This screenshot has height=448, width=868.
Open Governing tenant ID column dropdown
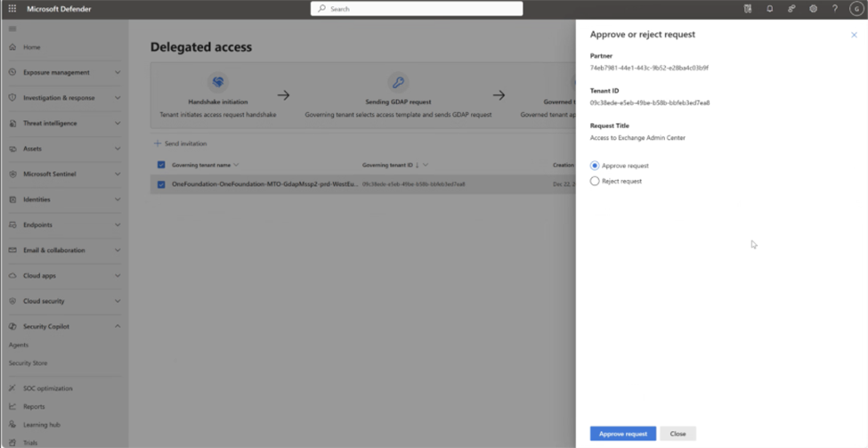pos(426,165)
